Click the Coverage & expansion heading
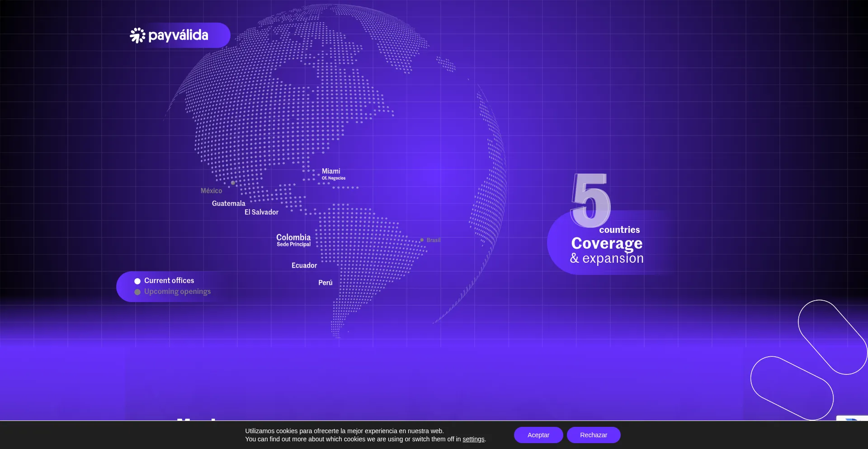 (607, 250)
